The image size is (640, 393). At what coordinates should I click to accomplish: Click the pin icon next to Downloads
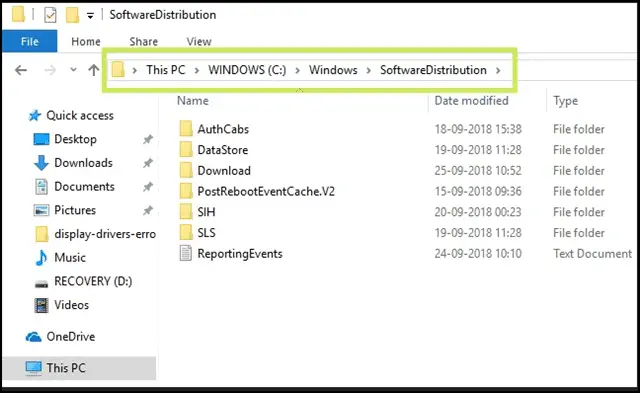[x=147, y=163]
